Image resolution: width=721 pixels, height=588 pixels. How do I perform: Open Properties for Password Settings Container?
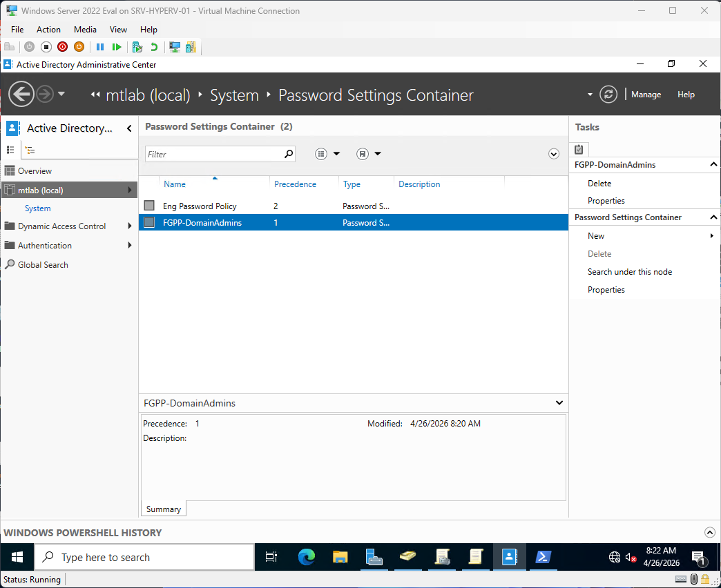pos(606,290)
